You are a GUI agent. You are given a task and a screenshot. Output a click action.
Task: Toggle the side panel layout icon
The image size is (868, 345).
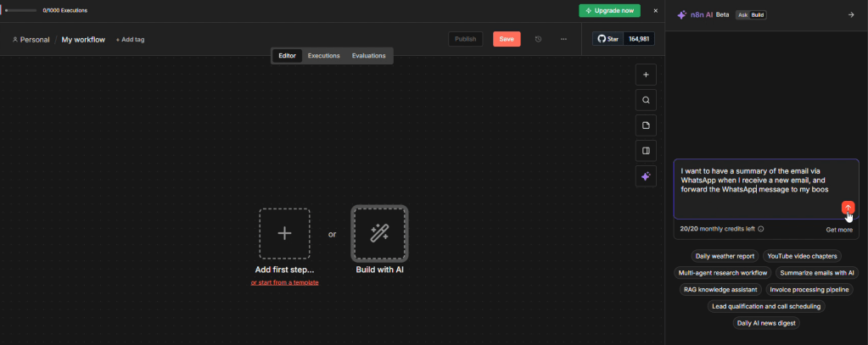(646, 151)
